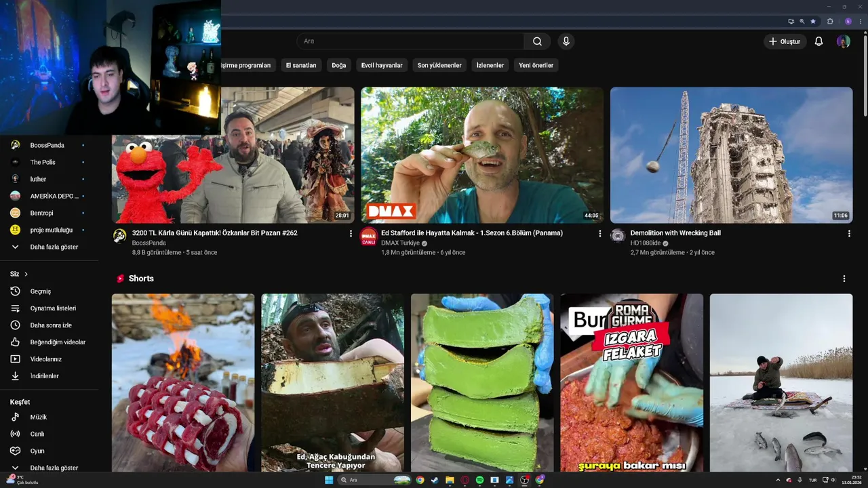Click DMAX Türkiye channel avatar
Viewport: 868px width, 488px height.
point(368,236)
